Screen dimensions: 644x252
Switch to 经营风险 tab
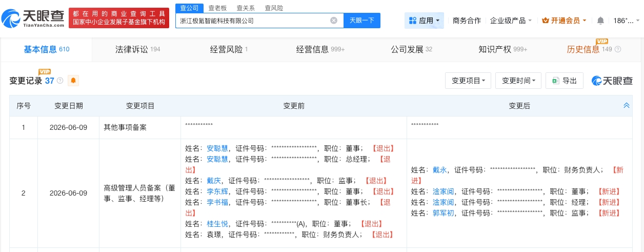click(229, 49)
